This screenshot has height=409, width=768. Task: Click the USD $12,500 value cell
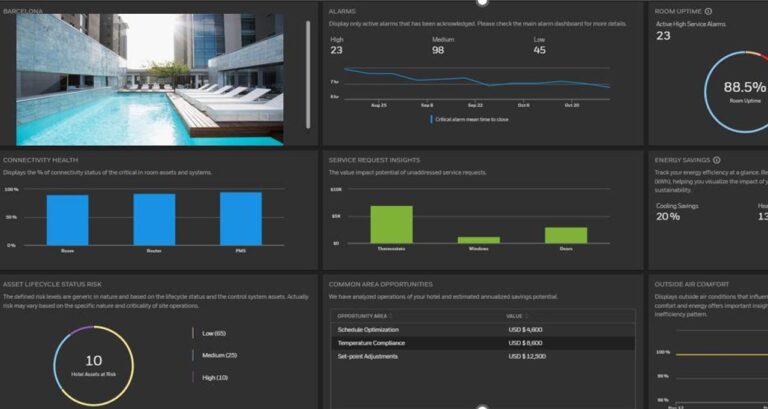click(x=527, y=356)
